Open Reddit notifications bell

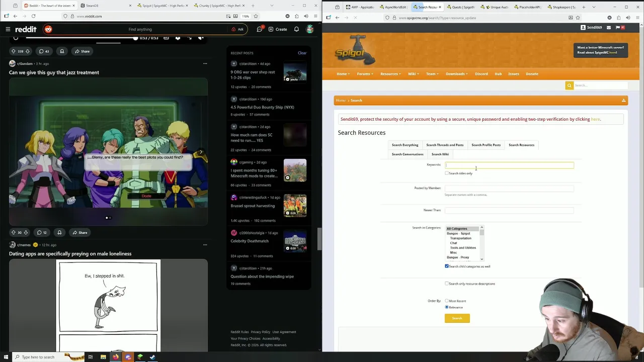point(297,29)
